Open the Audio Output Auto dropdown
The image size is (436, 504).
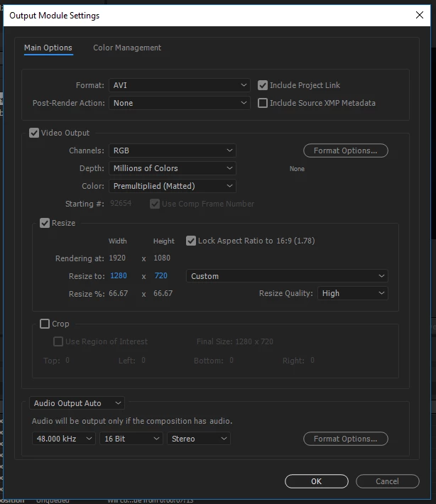(x=77, y=403)
